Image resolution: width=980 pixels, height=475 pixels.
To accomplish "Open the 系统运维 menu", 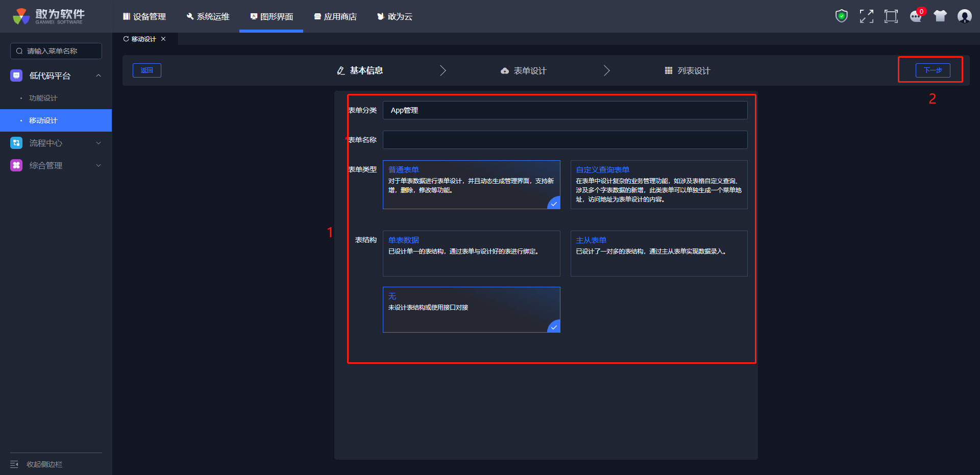I will (208, 16).
